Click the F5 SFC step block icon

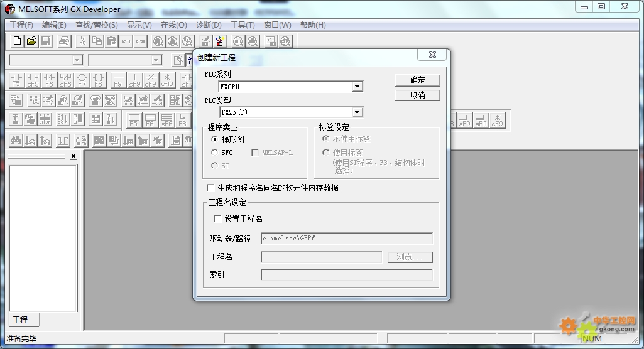coord(133,120)
